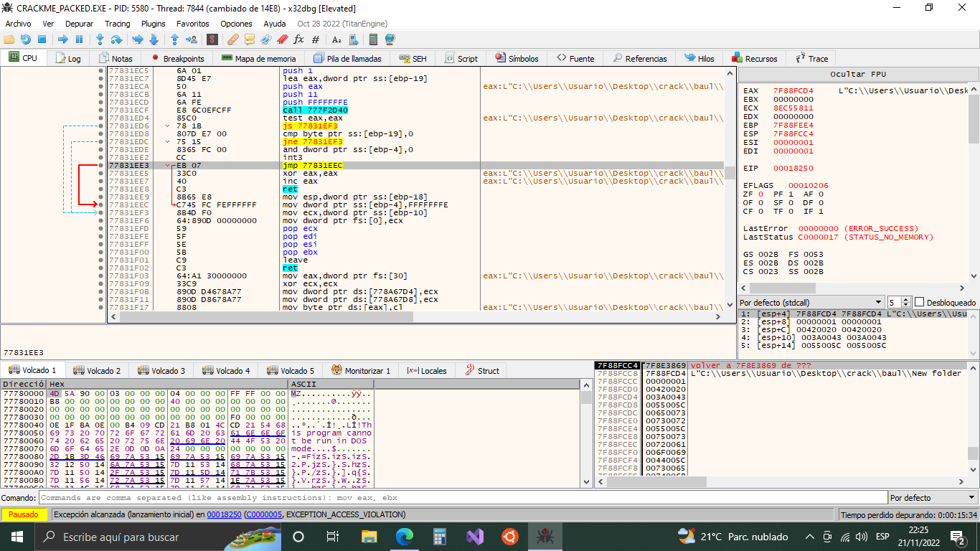Pause execution with the pause icon
The image size is (980, 551).
79,39
